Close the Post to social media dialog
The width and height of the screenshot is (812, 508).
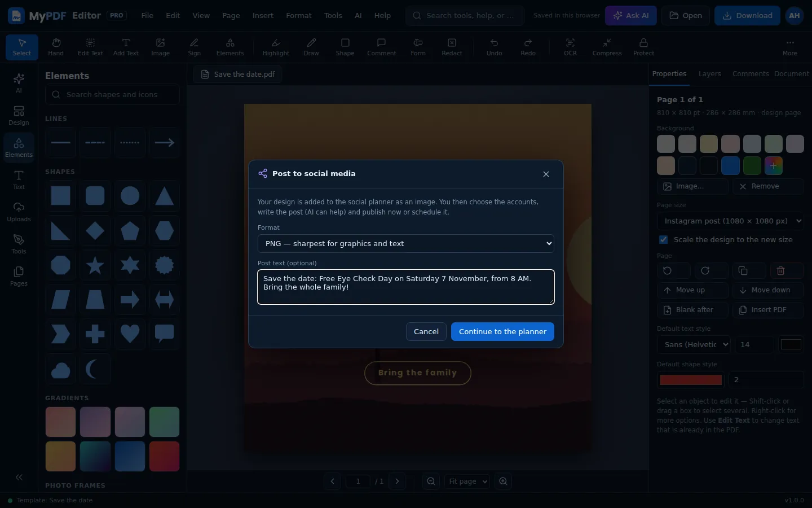tap(546, 174)
